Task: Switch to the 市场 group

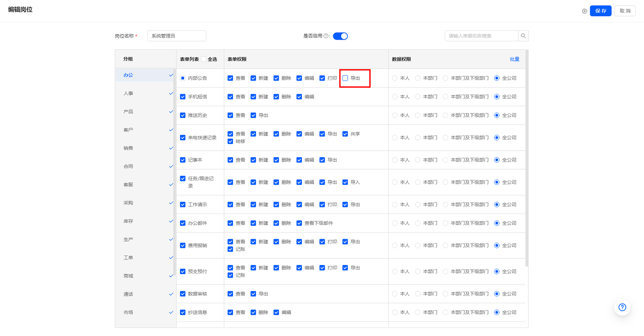Action: [145, 312]
